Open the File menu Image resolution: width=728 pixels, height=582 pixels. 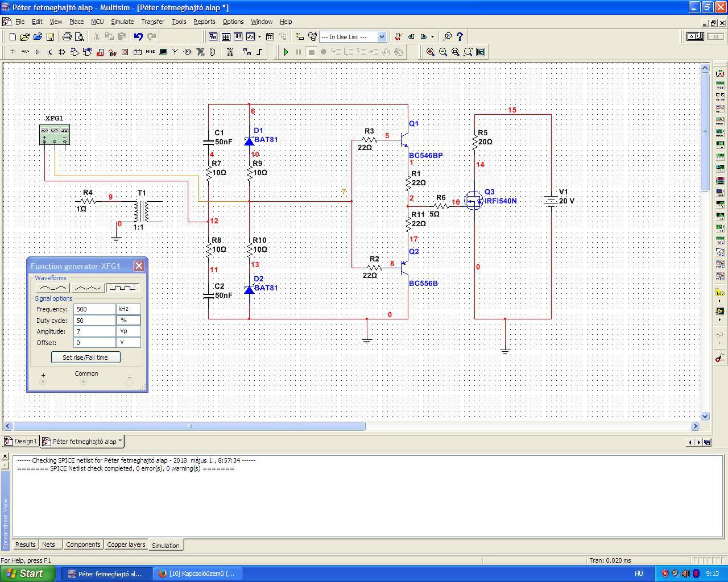pyautogui.click(x=20, y=22)
